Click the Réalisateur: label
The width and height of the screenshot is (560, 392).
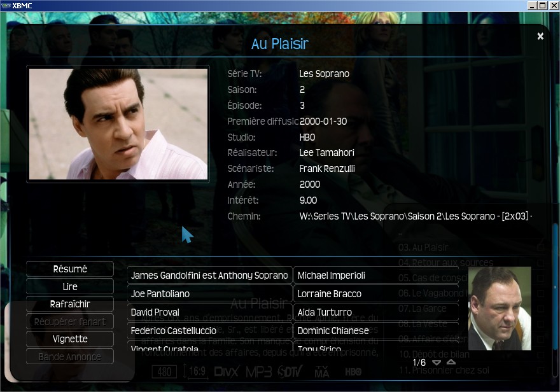(x=252, y=153)
